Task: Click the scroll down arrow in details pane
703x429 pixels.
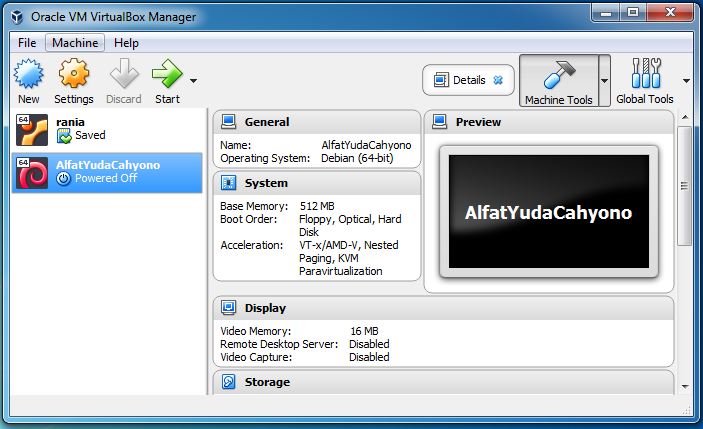Action: click(685, 386)
